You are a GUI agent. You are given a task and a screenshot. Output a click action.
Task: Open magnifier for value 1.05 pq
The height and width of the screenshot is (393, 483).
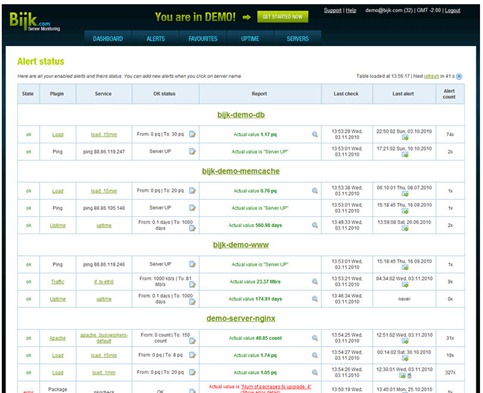pyautogui.click(x=315, y=372)
